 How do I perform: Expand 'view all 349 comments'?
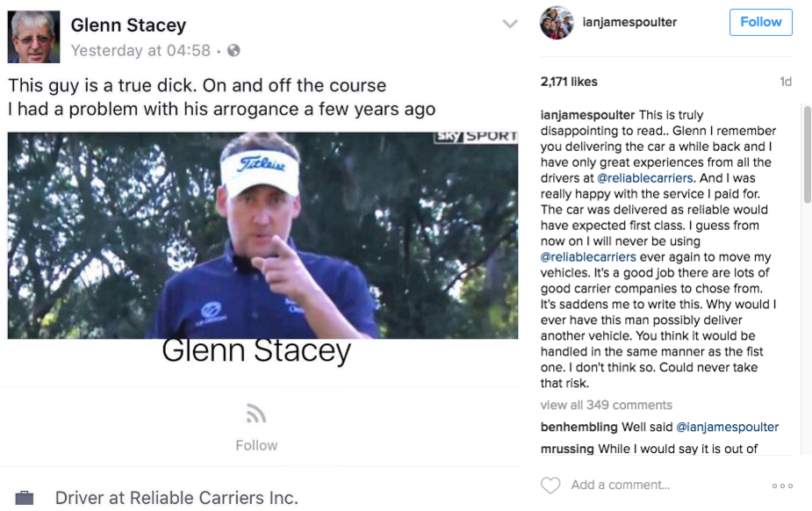pyautogui.click(x=607, y=405)
